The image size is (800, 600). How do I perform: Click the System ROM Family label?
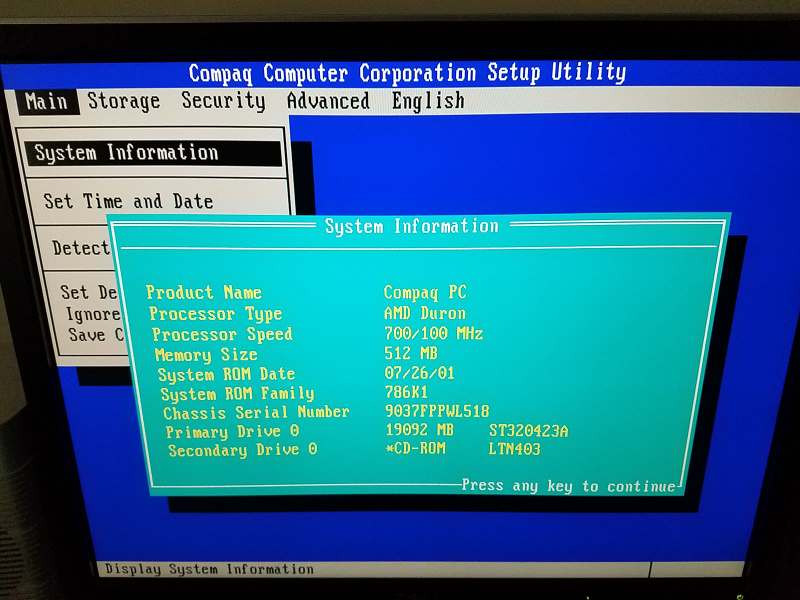[x=237, y=393]
